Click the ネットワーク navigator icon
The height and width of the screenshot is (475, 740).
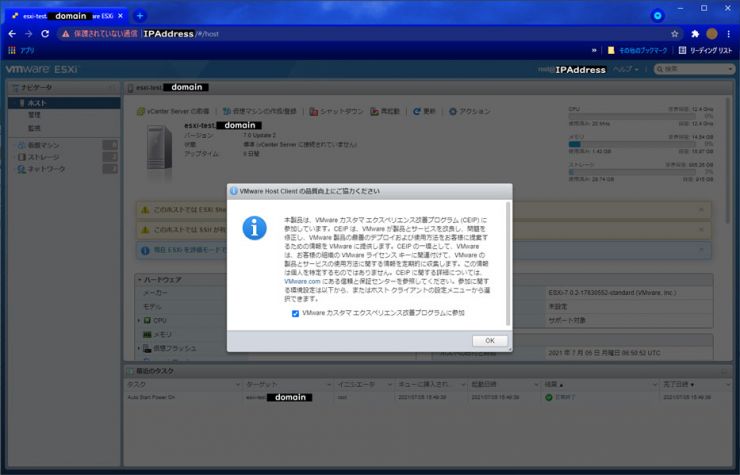(x=21, y=169)
